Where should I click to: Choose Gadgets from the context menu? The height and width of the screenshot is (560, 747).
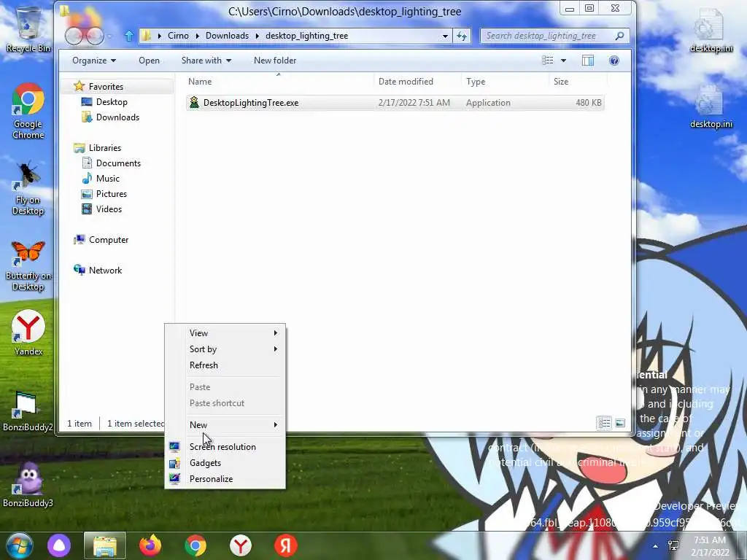(225, 463)
